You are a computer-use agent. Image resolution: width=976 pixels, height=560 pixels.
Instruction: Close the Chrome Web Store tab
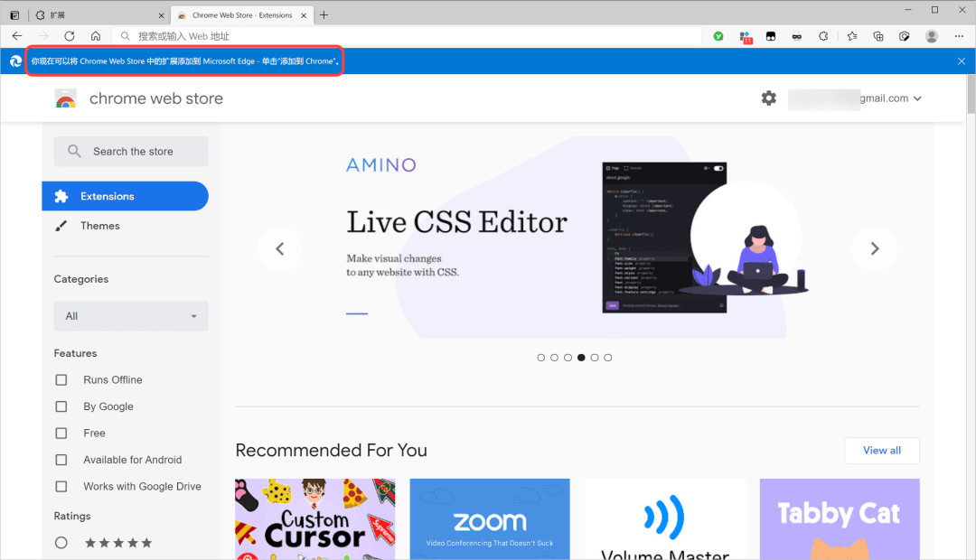pos(304,15)
